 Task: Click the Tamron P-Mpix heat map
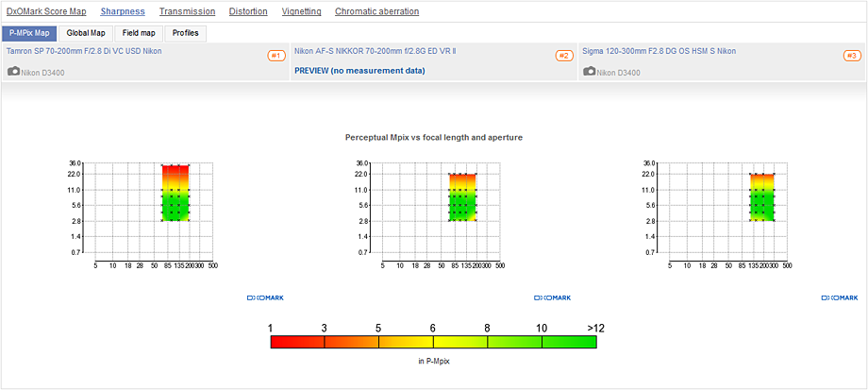click(175, 193)
